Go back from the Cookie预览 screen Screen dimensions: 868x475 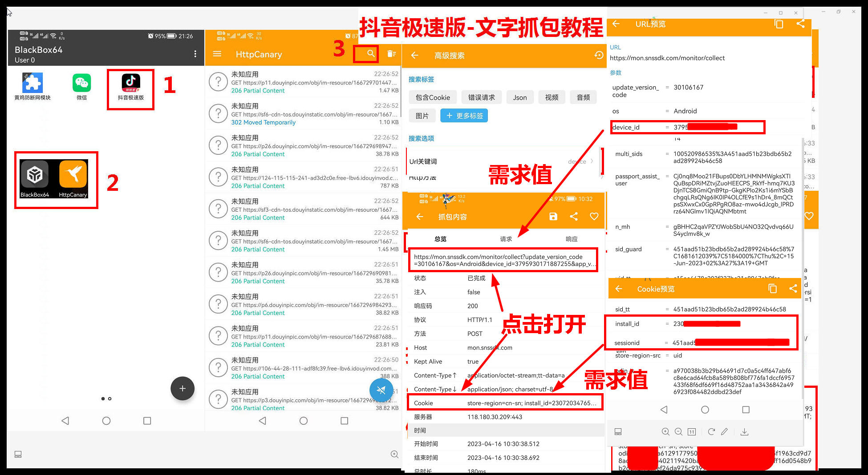click(619, 289)
